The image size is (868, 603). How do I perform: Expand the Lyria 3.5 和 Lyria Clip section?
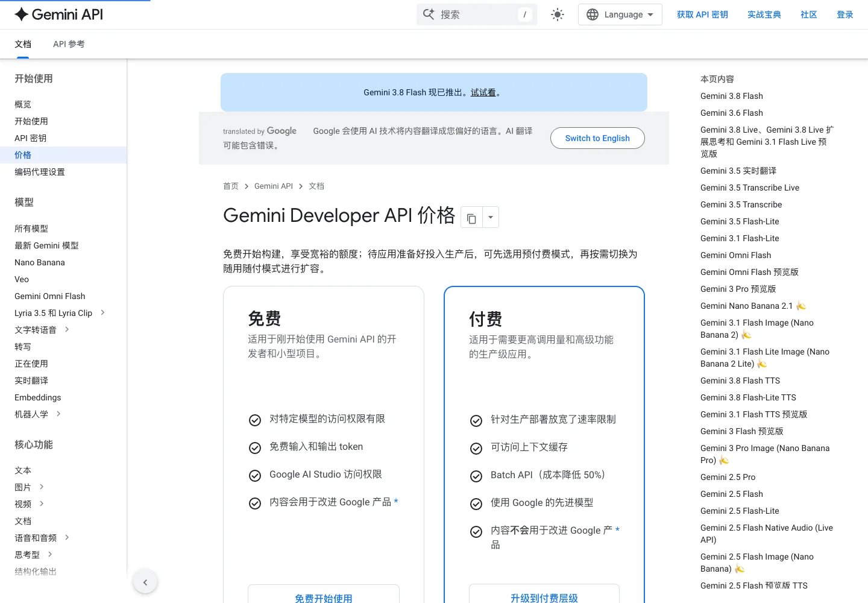(x=103, y=312)
